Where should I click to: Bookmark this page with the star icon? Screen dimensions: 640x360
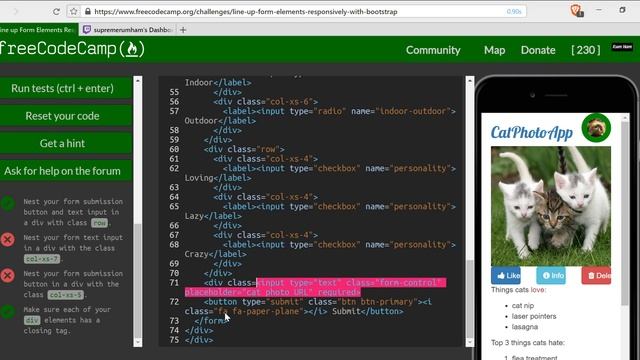pyautogui.click(x=73, y=11)
